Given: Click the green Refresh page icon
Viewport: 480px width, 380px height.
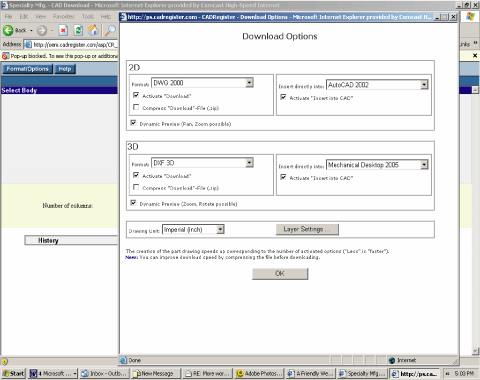Looking at the screenshot, I should click(x=78, y=30).
